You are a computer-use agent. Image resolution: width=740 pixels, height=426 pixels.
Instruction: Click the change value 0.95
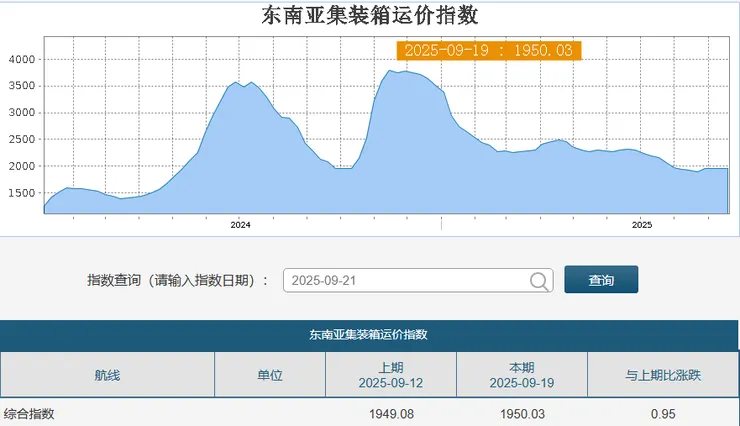coord(663,414)
